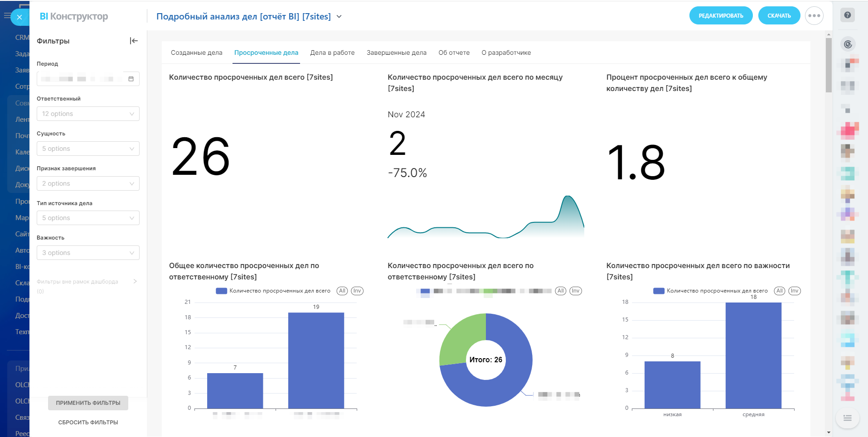Toggle blue legend swatch in first bar chart
The width and height of the screenshot is (868, 437).
[221, 291]
